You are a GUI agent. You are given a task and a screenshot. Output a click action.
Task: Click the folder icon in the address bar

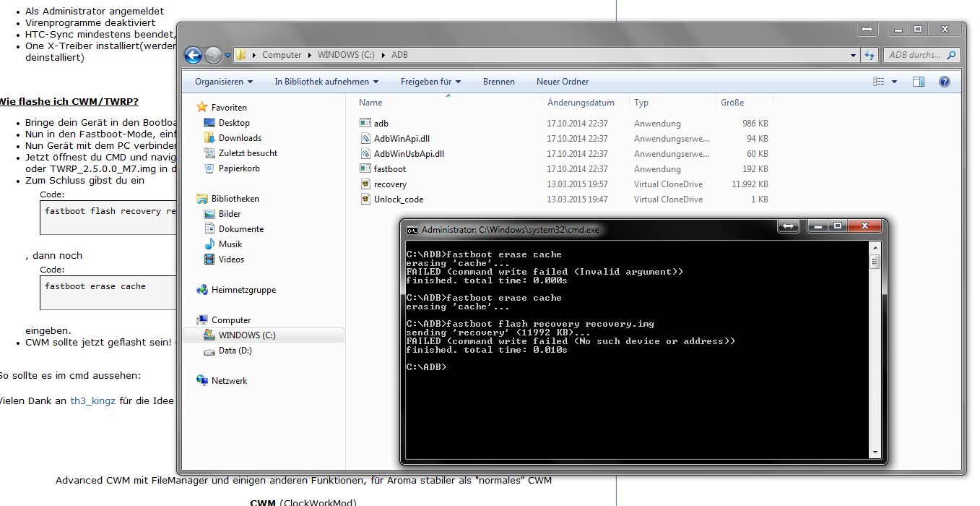click(241, 55)
